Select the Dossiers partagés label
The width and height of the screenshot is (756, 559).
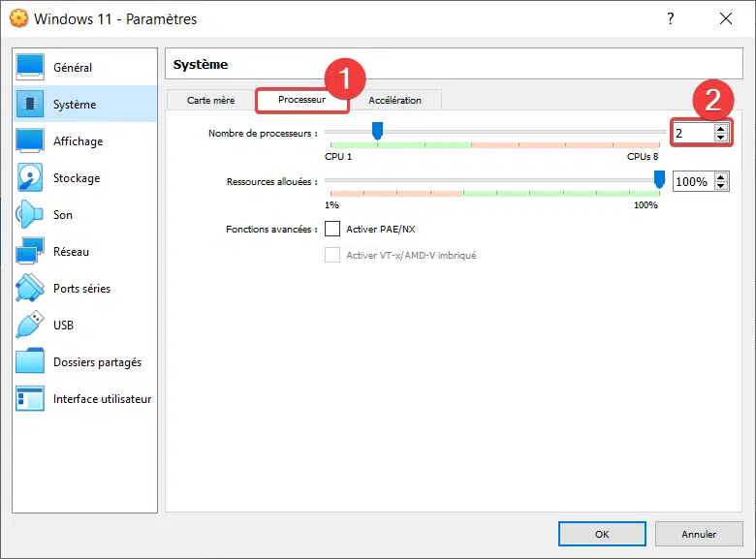(x=97, y=362)
